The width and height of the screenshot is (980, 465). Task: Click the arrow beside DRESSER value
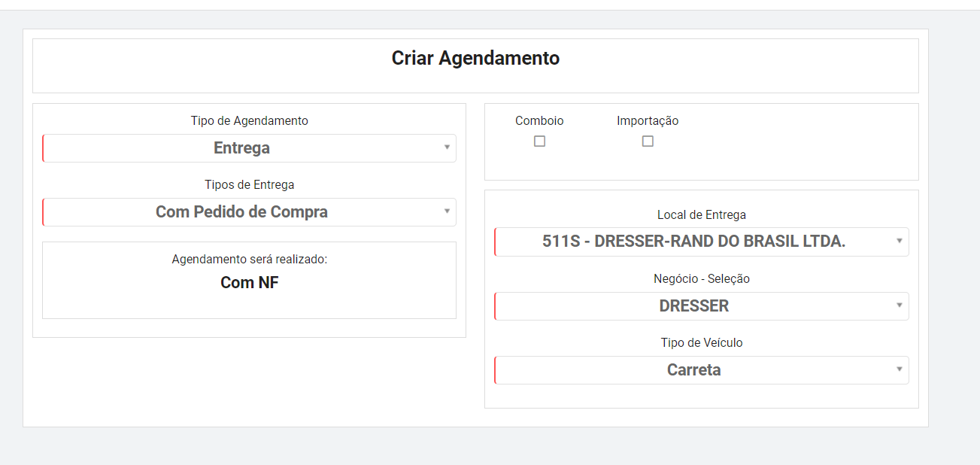[x=900, y=306]
